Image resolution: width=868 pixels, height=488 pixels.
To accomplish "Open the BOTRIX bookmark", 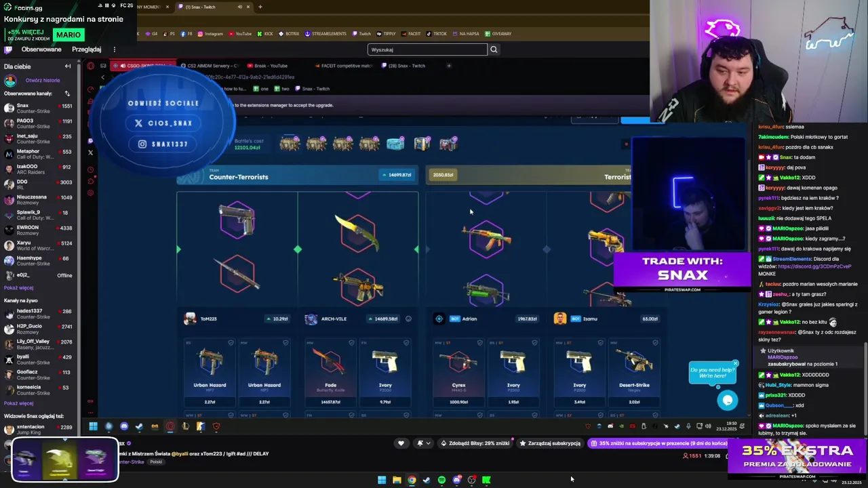I will tap(289, 34).
